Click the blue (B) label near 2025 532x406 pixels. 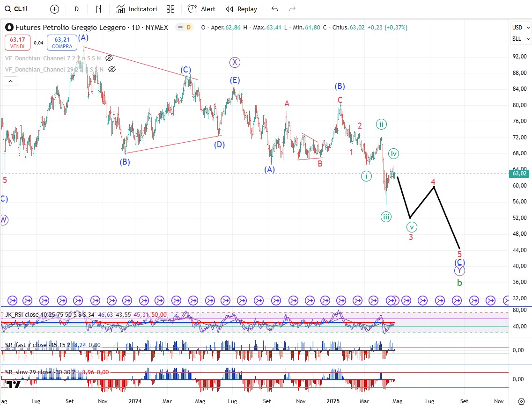[x=340, y=86]
